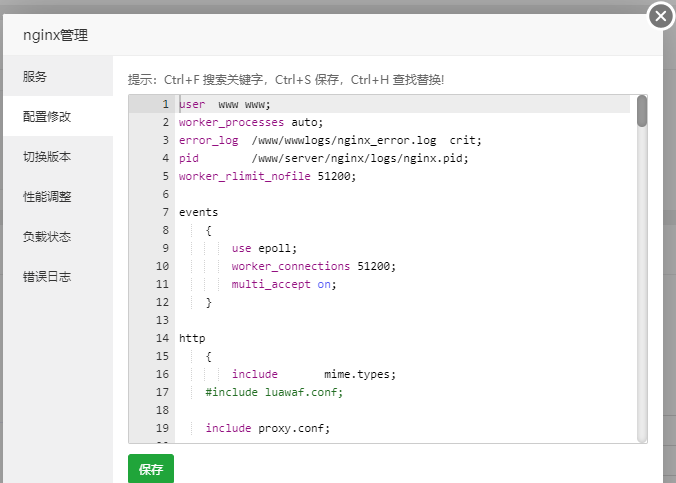Viewport: 676px width, 483px height.
Task: Switch to the 切换版本 tab
Action: point(47,157)
